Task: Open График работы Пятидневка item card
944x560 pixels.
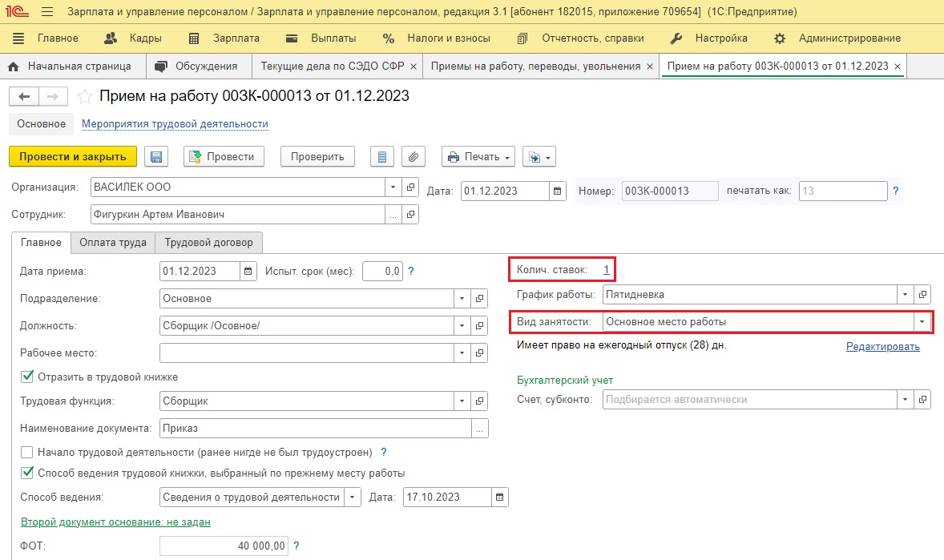Action: tap(922, 295)
